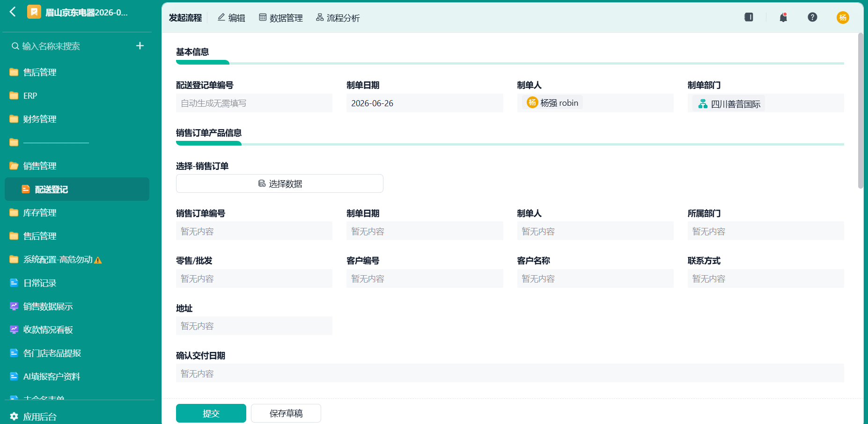Screen dimensions: 868x424
Task: Open the 流程分析 tab
Action: (338, 18)
